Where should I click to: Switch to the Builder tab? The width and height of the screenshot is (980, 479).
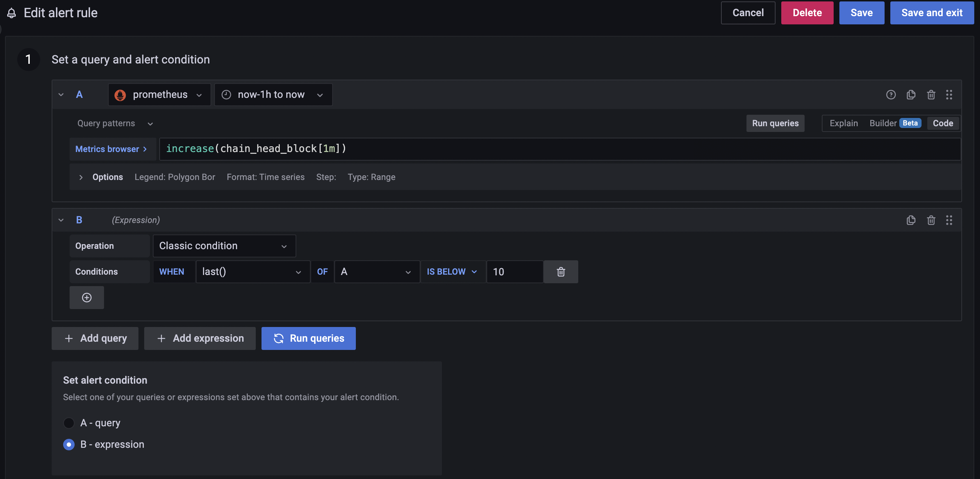(x=883, y=123)
